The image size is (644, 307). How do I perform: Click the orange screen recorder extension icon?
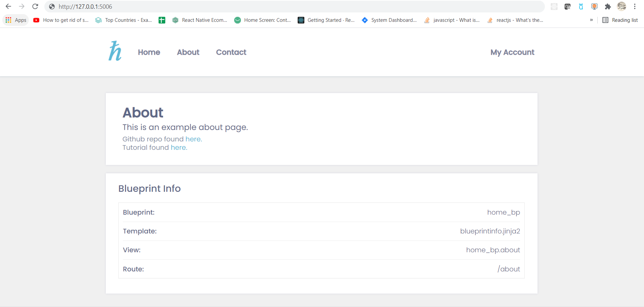point(594,6)
